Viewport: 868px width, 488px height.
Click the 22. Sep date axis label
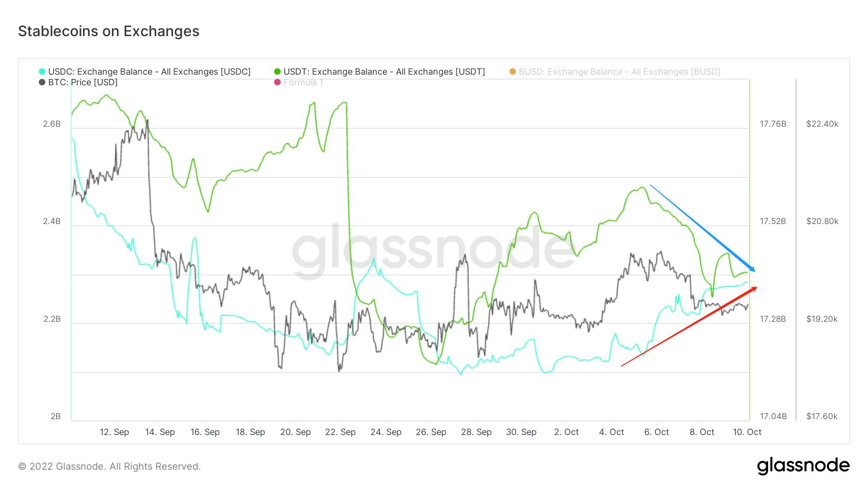pos(340,432)
